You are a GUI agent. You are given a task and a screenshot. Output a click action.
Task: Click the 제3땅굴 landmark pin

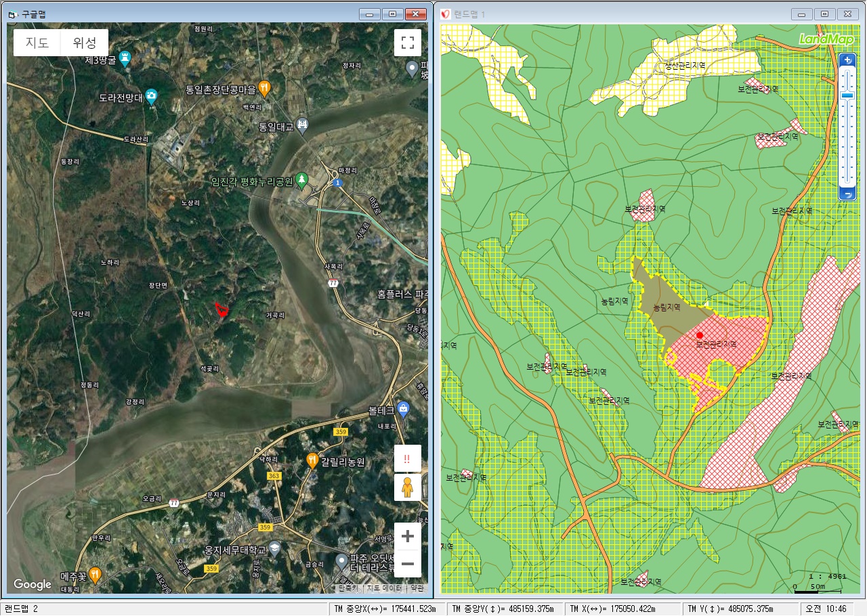[x=125, y=59]
